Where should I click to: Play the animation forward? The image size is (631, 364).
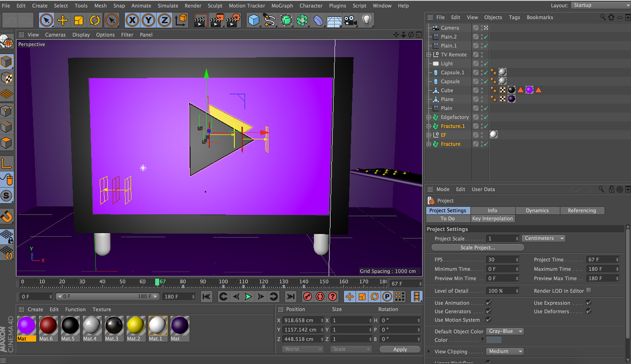pyautogui.click(x=248, y=297)
